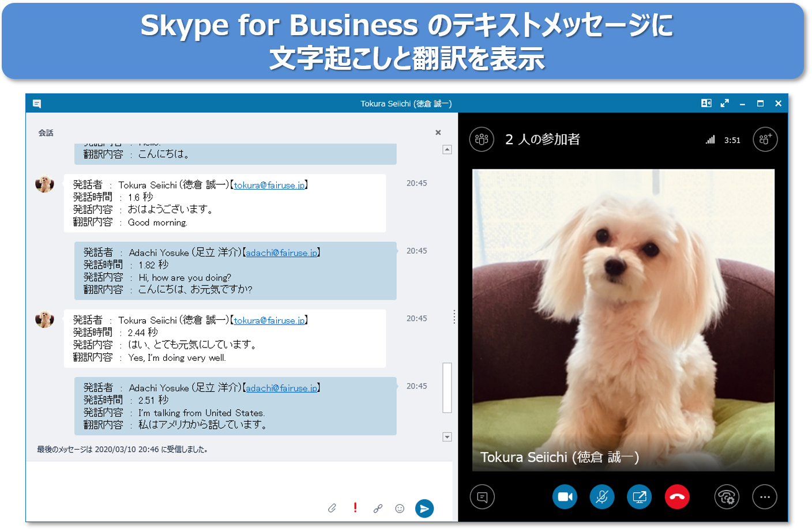Switch to full screen view with the arrows icon

click(x=725, y=103)
